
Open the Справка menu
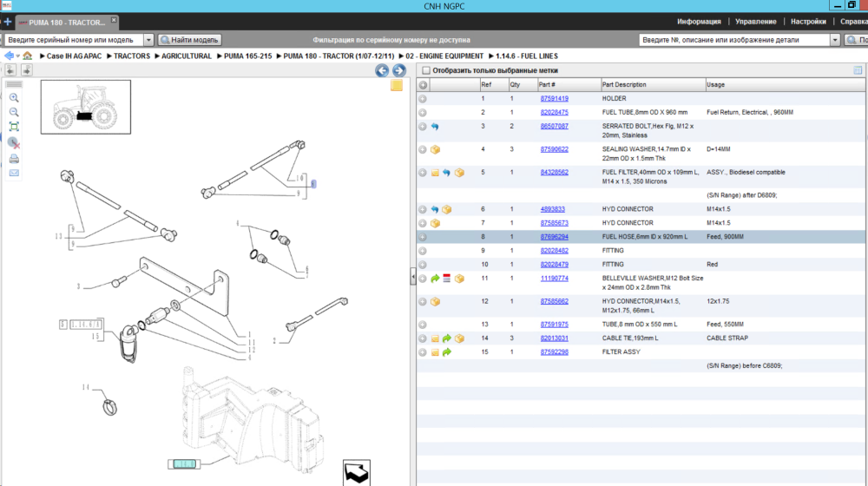click(853, 22)
